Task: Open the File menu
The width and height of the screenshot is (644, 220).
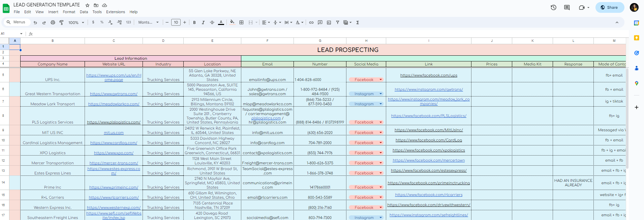Action: (x=17, y=12)
